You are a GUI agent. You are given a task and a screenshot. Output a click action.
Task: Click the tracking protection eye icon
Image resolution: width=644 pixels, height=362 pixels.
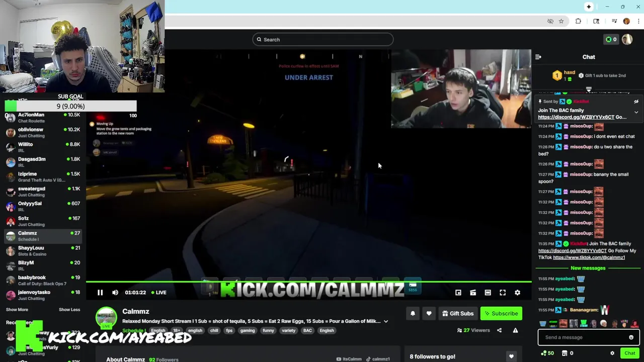click(x=550, y=21)
